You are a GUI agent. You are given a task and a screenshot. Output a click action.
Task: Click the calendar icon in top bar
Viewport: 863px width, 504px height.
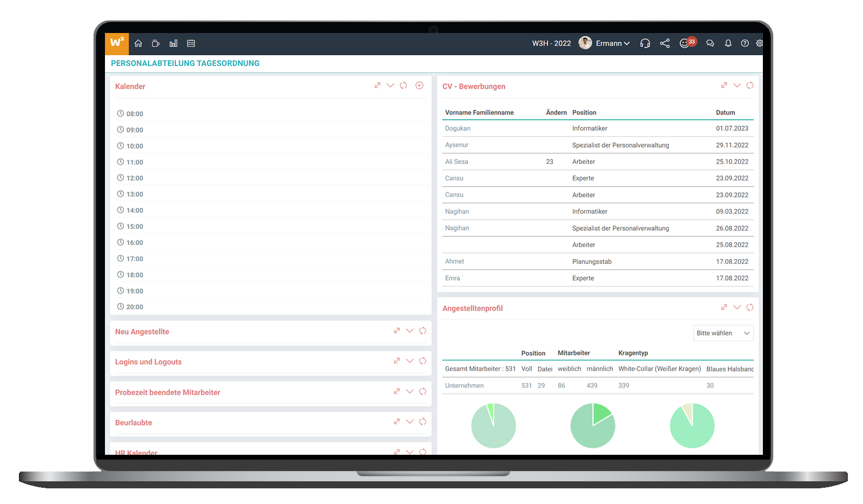pyautogui.click(x=191, y=43)
